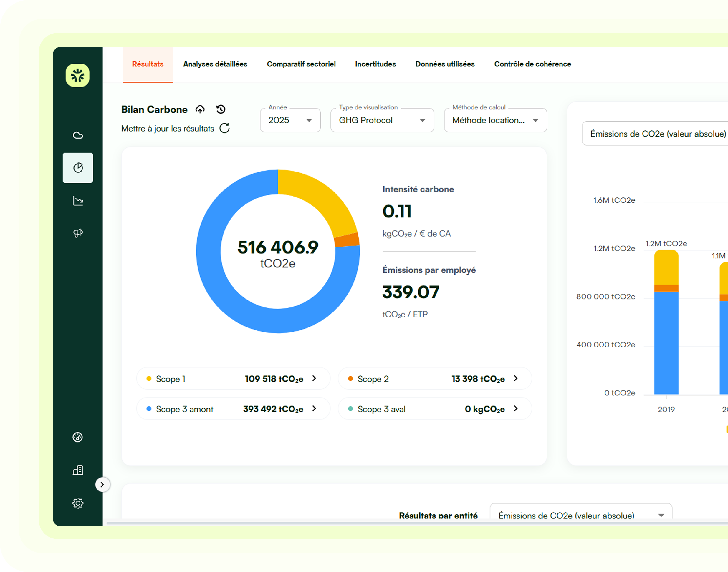Expand the Méthode de calcul dropdown
728x572 pixels.
coord(495,120)
